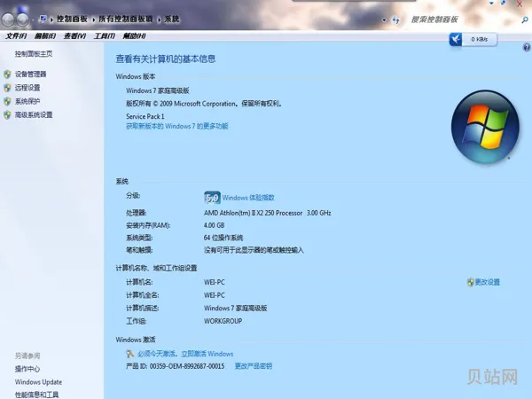This screenshot has width=532, height=399.
Task: Click the control panel icon in address bar
Action: tap(43, 19)
